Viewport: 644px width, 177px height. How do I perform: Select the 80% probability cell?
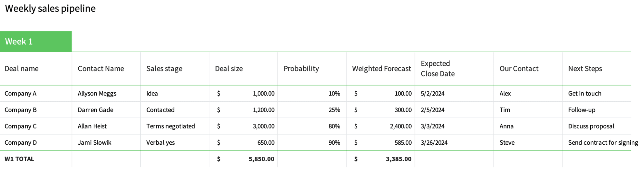click(334, 126)
